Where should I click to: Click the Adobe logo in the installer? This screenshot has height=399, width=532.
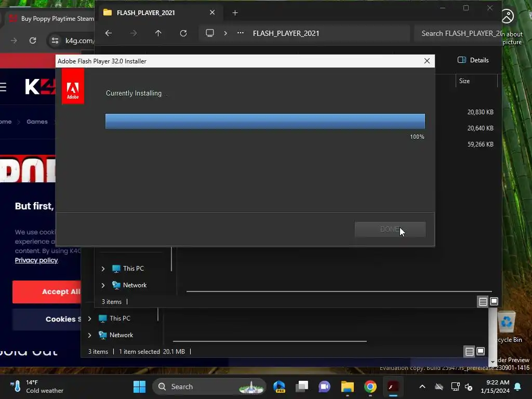click(x=73, y=86)
